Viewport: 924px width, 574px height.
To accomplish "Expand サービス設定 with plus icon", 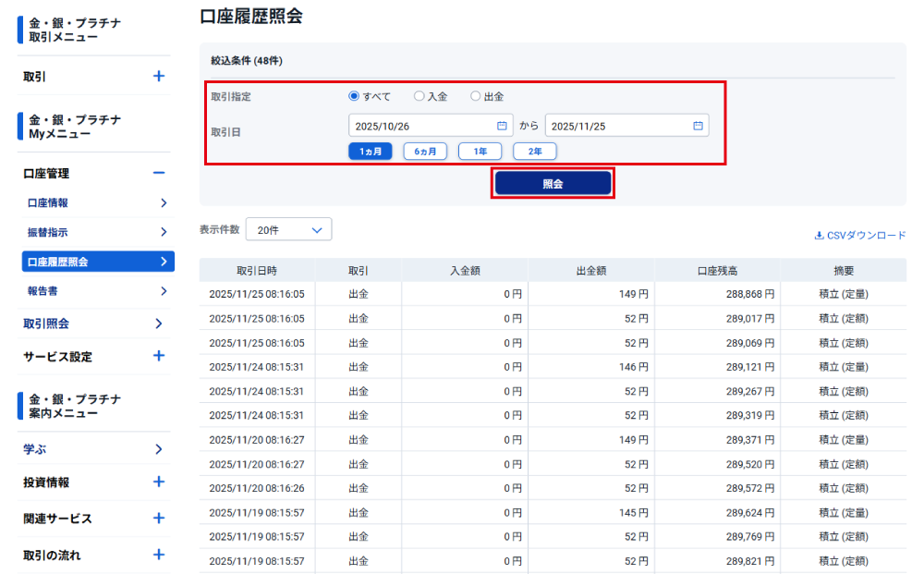I will tap(159, 356).
